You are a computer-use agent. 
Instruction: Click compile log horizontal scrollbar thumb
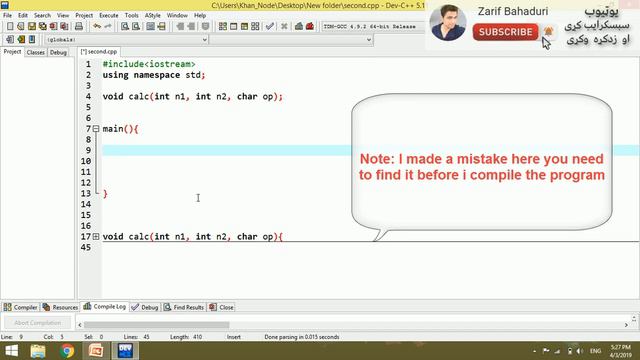pos(156,325)
